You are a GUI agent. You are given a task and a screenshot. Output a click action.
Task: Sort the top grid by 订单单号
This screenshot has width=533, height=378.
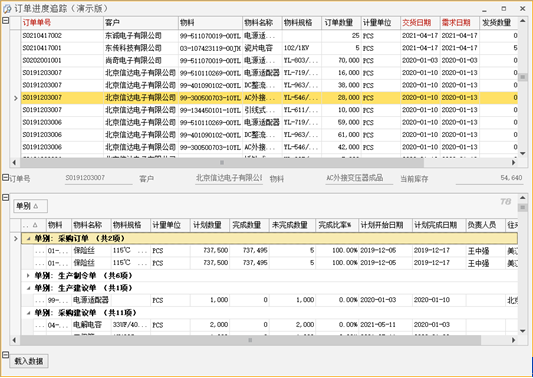pyautogui.click(x=62, y=23)
